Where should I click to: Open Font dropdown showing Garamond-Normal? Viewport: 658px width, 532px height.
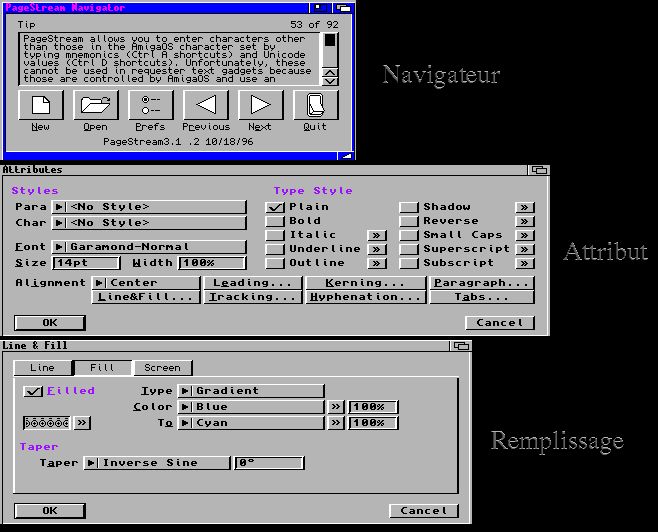pyautogui.click(x=149, y=247)
